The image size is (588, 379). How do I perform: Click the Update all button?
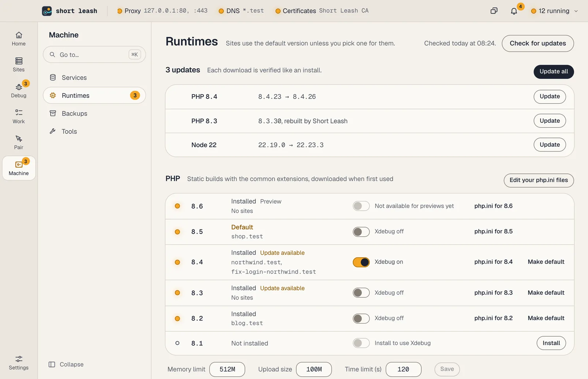click(x=553, y=72)
